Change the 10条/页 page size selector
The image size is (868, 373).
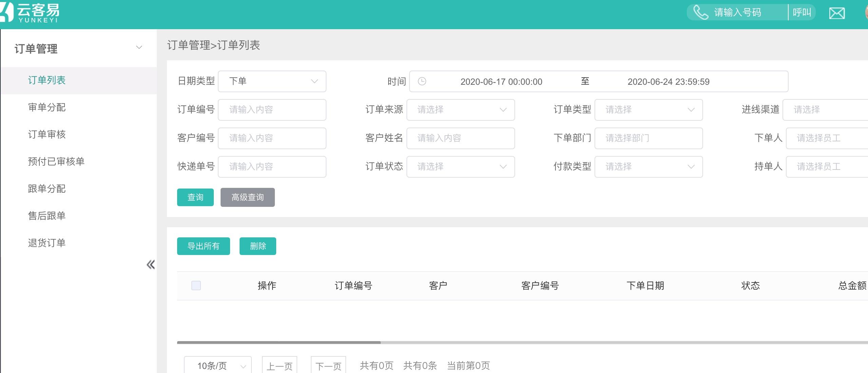click(x=218, y=366)
